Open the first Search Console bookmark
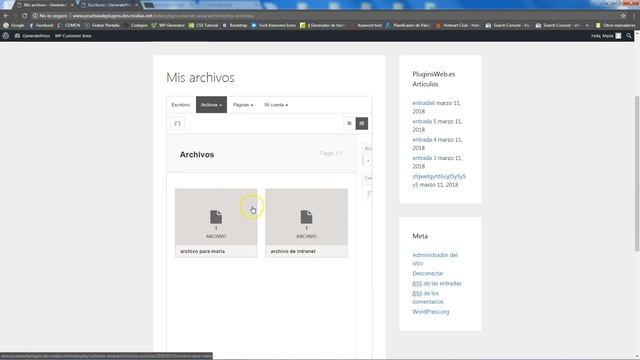This screenshot has width=640, height=360. click(508, 25)
